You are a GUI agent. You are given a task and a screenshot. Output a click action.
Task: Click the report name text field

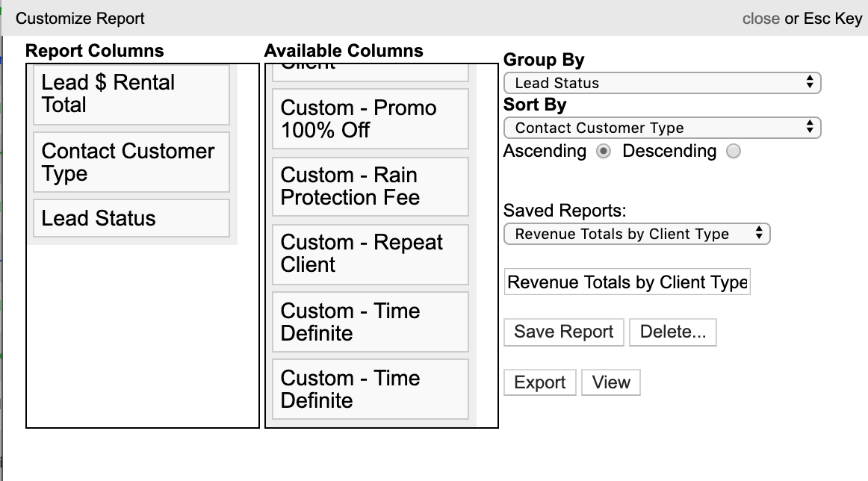[627, 282]
